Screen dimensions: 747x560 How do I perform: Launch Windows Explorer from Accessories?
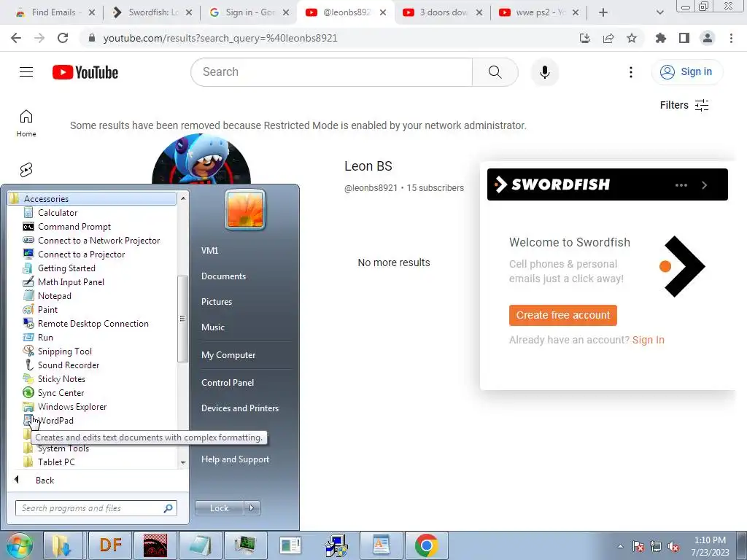point(72,406)
